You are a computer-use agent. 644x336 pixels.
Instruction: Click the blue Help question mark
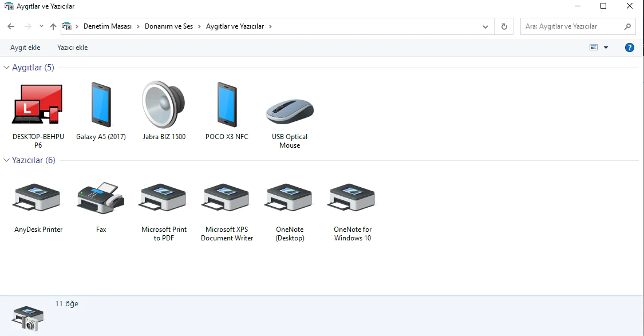[x=630, y=48]
